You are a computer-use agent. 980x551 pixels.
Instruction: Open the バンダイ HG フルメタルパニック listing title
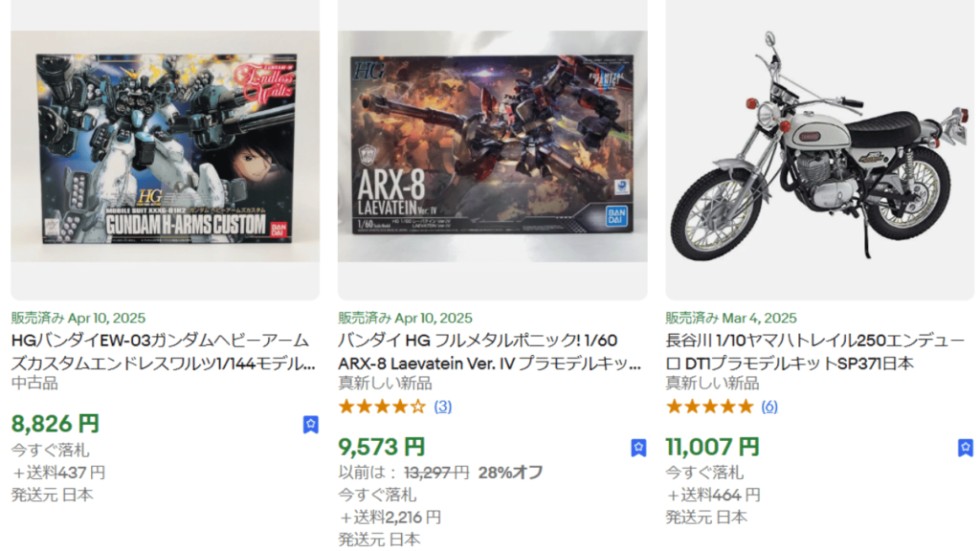(x=489, y=352)
